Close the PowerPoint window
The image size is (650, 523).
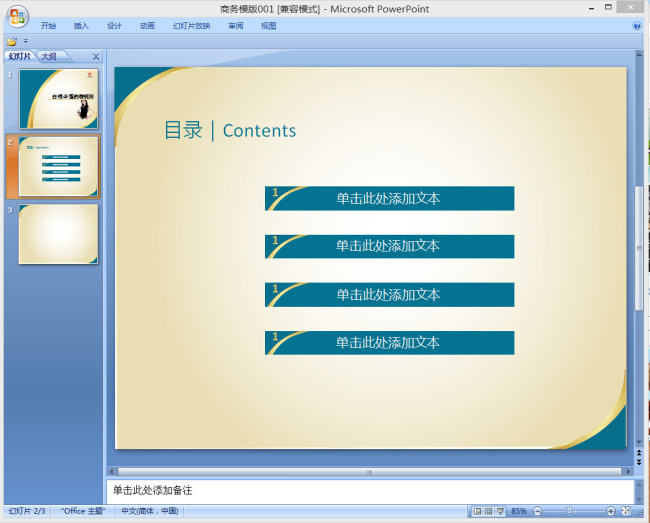pyautogui.click(x=631, y=7)
